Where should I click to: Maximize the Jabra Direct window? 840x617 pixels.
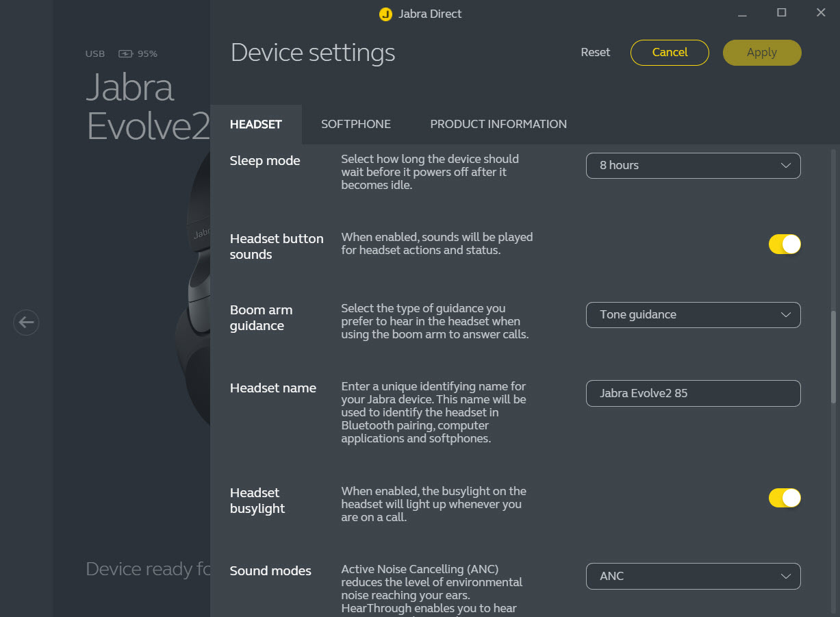tap(782, 13)
